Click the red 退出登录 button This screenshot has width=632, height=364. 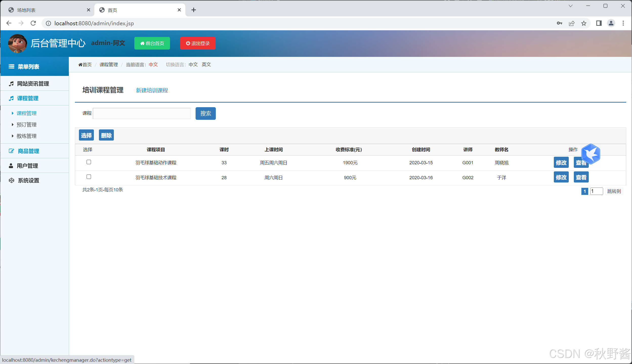(198, 43)
